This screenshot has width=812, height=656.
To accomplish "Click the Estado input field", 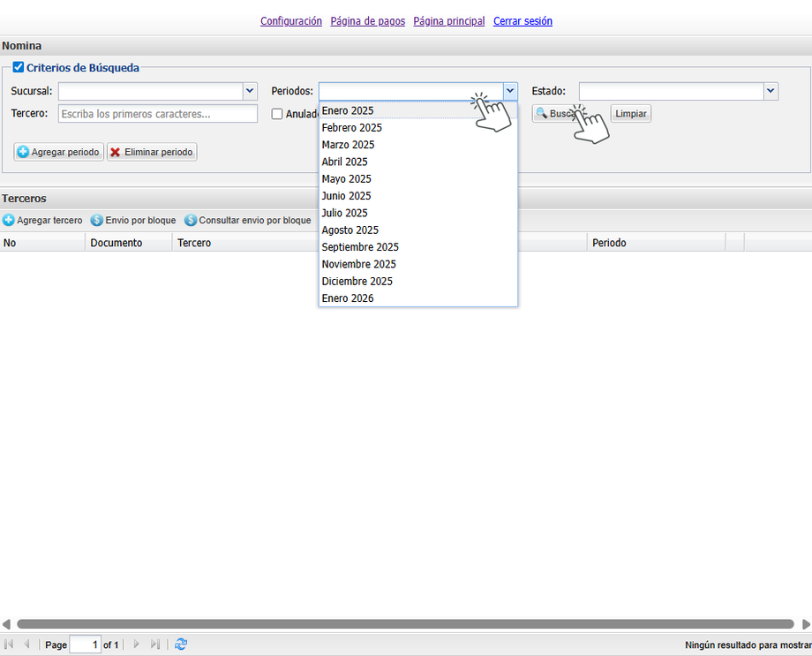I will pyautogui.click(x=671, y=91).
